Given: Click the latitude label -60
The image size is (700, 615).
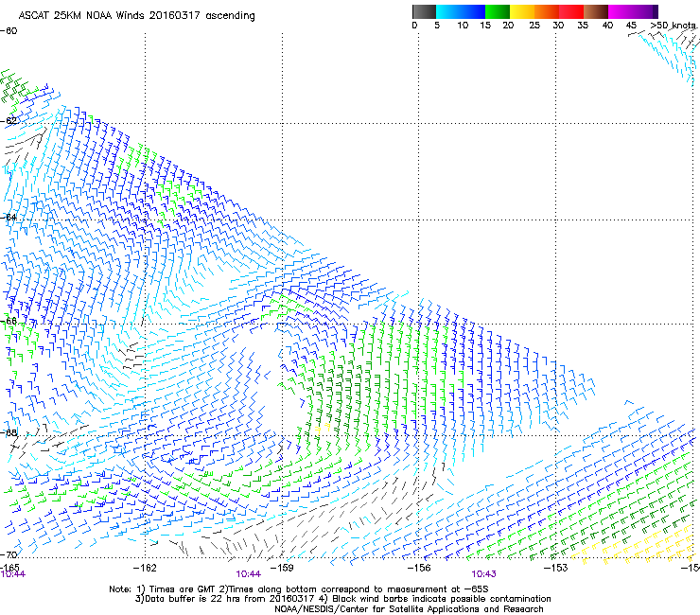Looking at the screenshot, I should (x=9, y=31).
